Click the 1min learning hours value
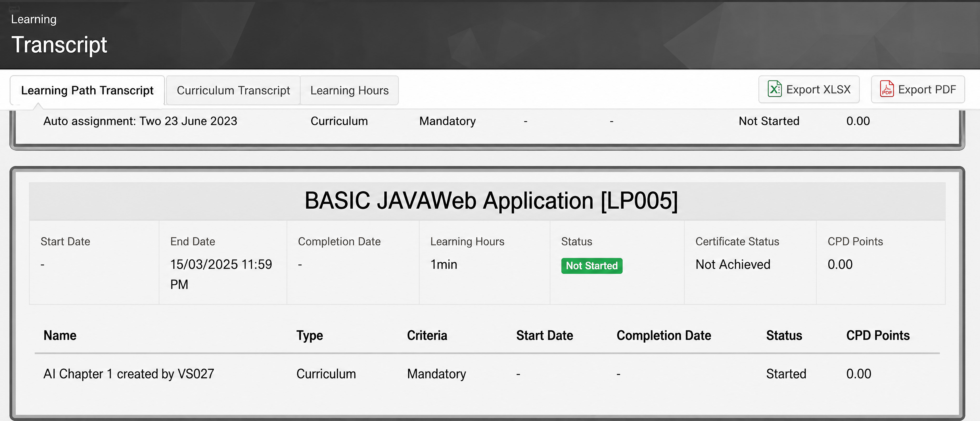The width and height of the screenshot is (980, 421). point(444,264)
